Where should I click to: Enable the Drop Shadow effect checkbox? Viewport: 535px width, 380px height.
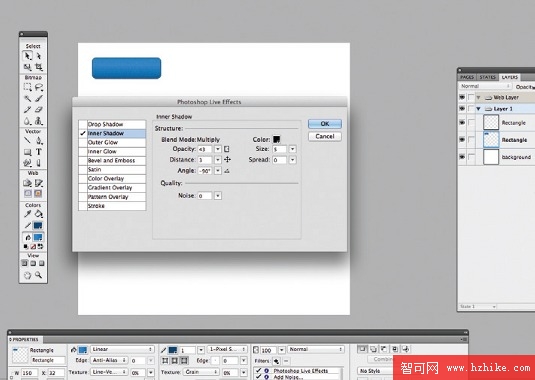click(83, 124)
